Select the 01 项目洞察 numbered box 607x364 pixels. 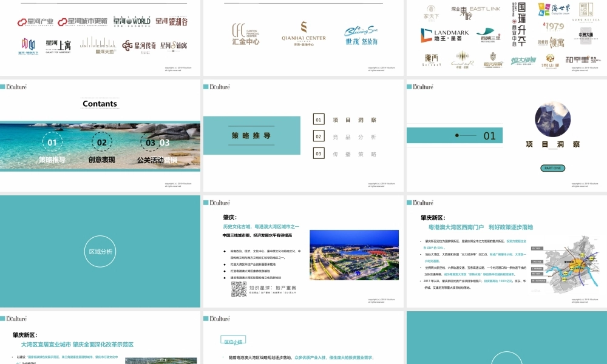[x=319, y=120]
